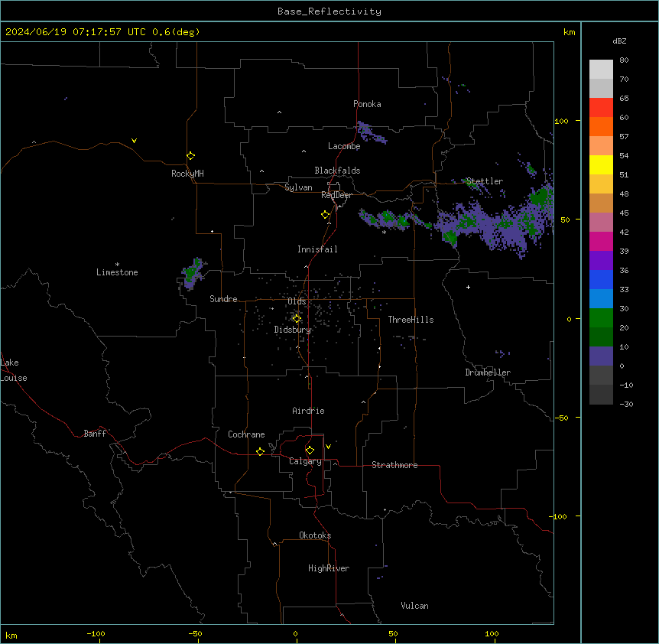Click the green radar echo northwest of Sundre
This screenshot has width=659, height=644.
192,273
